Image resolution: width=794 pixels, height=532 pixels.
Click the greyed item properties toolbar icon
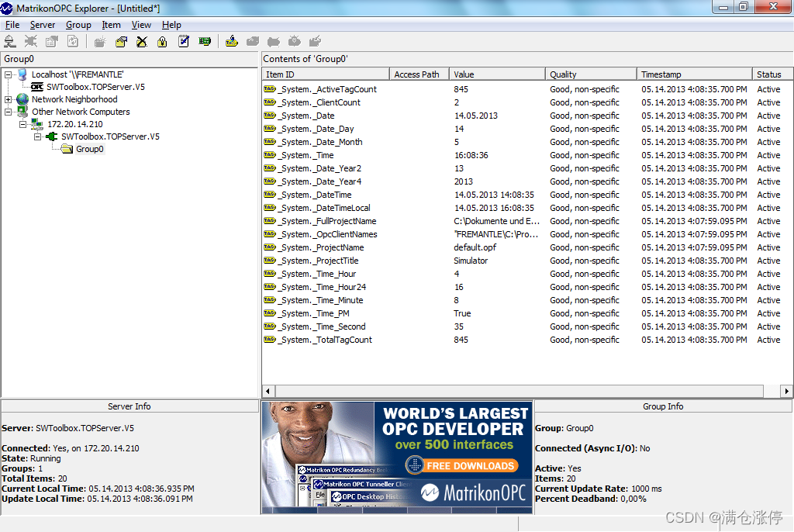(253, 42)
